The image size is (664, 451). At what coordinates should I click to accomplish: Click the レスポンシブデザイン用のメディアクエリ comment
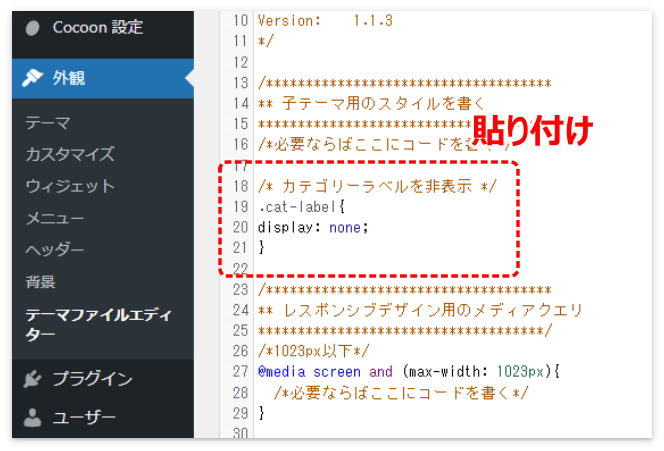tap(420, 310)
